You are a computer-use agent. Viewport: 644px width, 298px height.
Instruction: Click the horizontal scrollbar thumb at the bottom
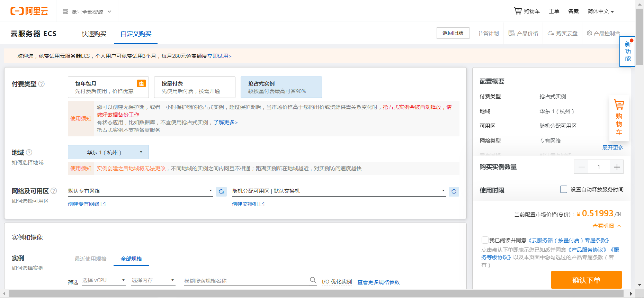pos(317,294)
